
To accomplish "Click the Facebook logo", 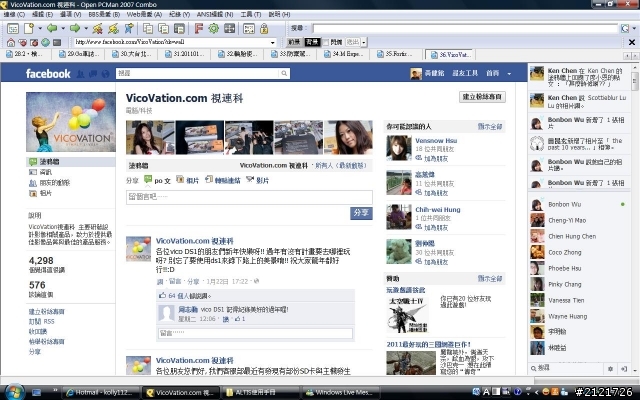I will [48, 73].
